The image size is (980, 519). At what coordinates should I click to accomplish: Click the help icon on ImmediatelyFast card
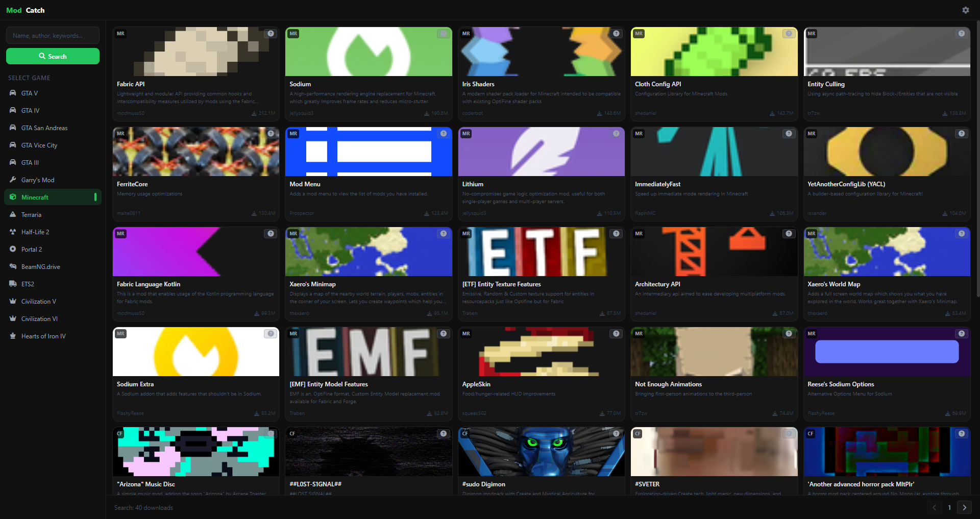789,134
